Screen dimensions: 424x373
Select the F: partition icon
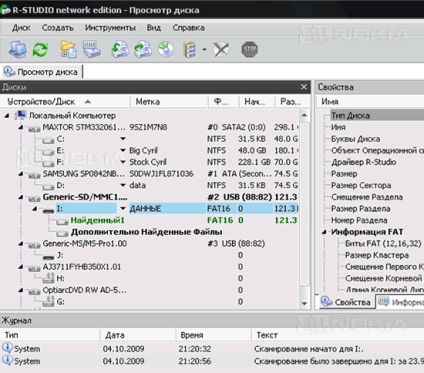click(49, 163)
